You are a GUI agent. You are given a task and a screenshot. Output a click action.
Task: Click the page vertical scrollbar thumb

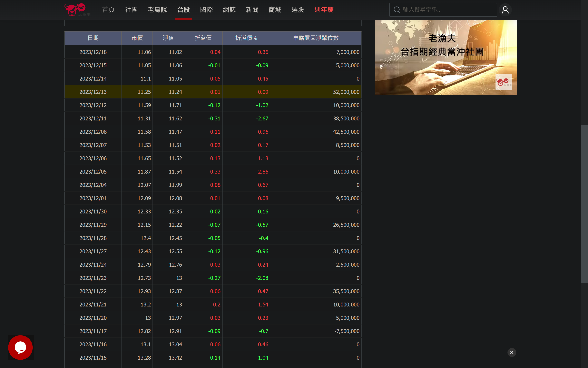(x=584, y=204)
